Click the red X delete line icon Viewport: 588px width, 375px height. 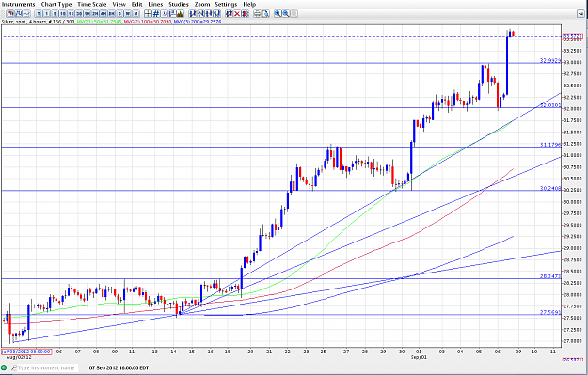pos(237,14)
